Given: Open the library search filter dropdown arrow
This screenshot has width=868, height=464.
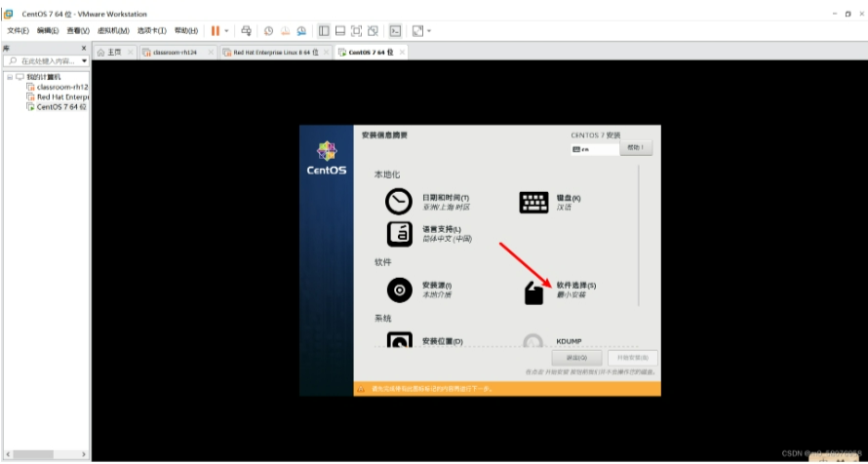Looking at the screenshot, I should [x=84, y=60].
